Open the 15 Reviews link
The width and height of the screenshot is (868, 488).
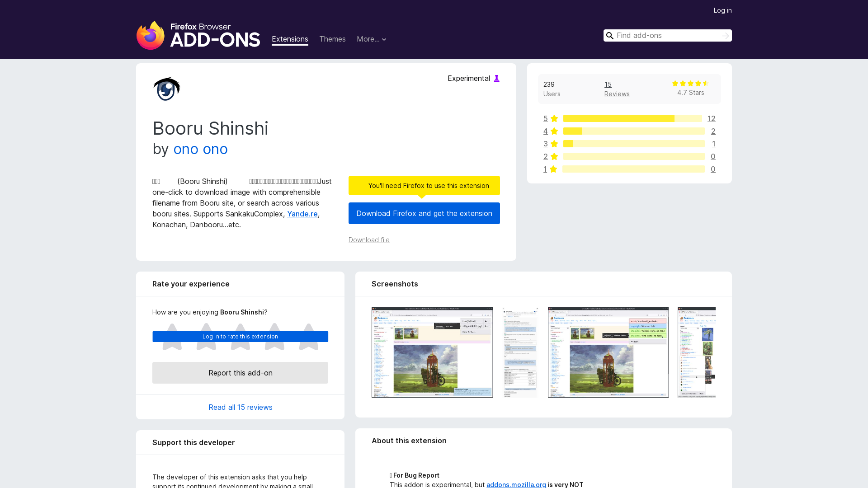coord(617,89)
